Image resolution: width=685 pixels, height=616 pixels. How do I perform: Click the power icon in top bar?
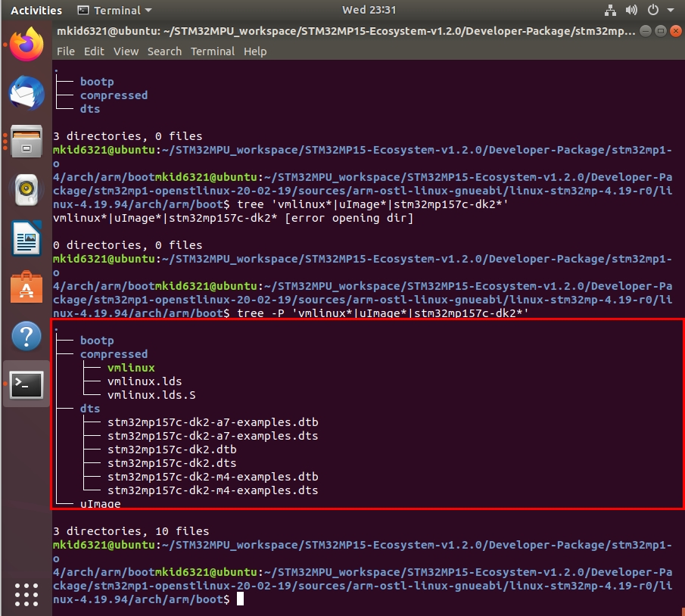(x=653, y=10)
